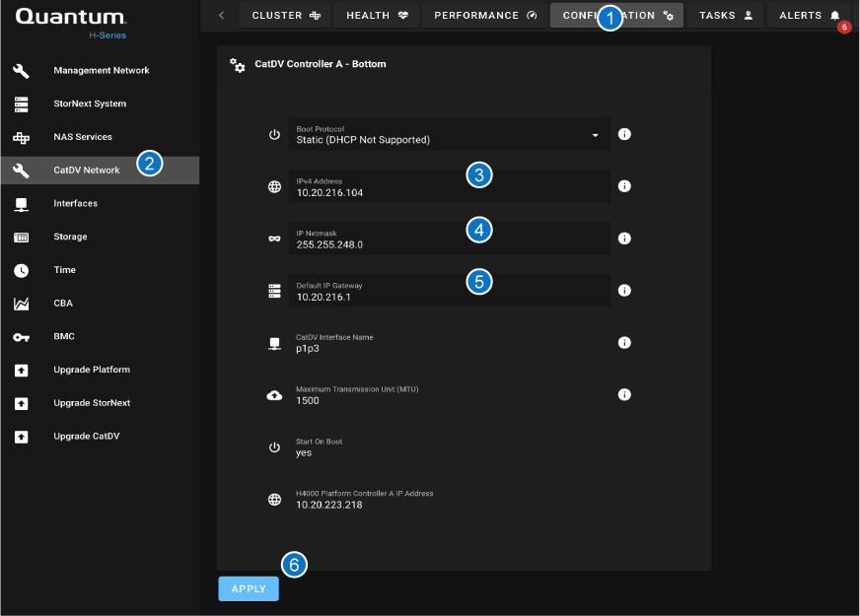Click the CatDV Interface Name value p1p3
The height and width of the screenshot is (616, 860).
pos(307,349)
